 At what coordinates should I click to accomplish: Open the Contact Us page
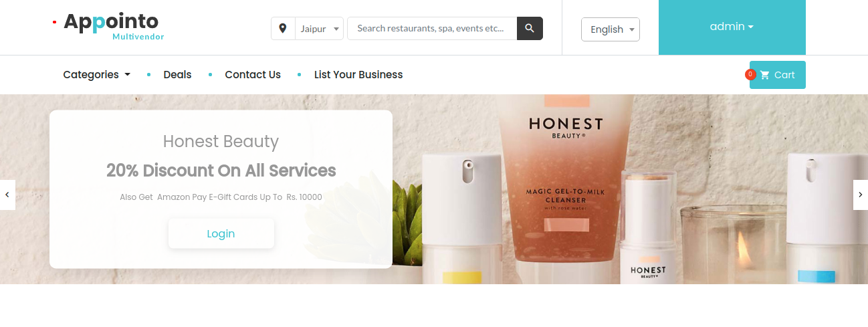point(253,75)
